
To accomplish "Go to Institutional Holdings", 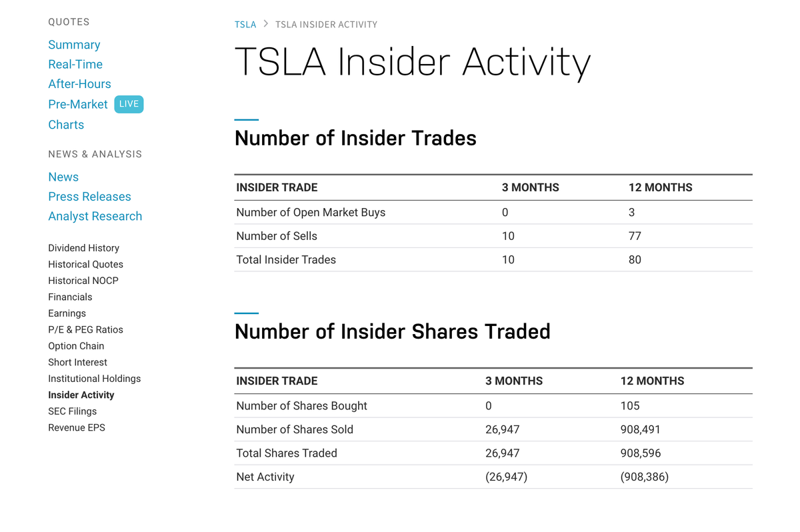I will click(94, 379).
